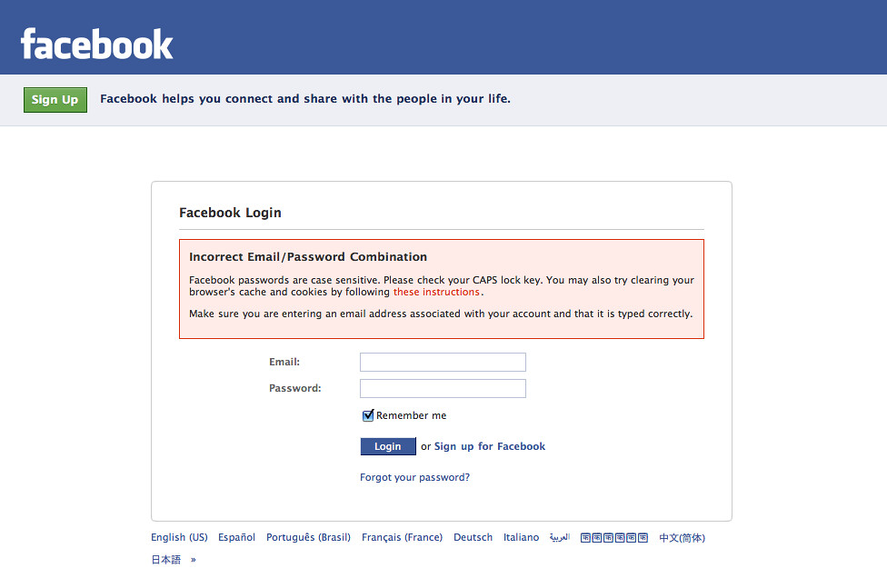The width and height of the screenshot is (887, 588).
Task: Switch language to Français (France)
Action: (402, 537)
